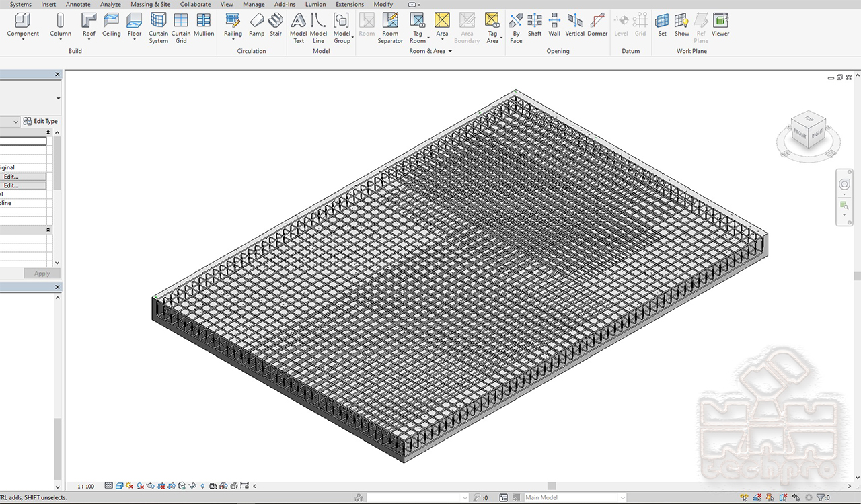Click the lower Edit... button in Properties
The image size is (861, 504).
click(23, 185)
